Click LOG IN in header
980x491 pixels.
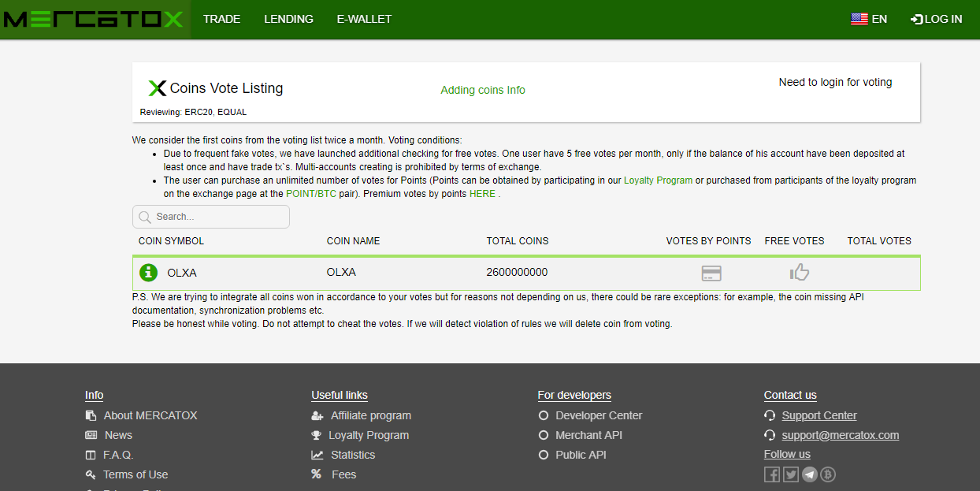(x=936, y=19)
